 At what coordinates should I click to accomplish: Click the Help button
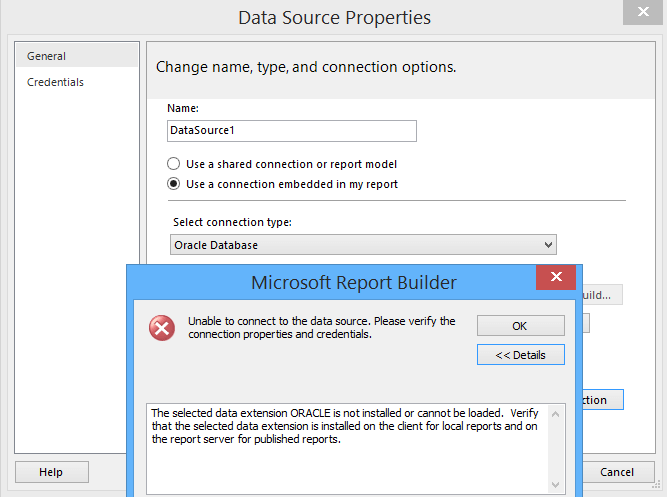(52, 472)
